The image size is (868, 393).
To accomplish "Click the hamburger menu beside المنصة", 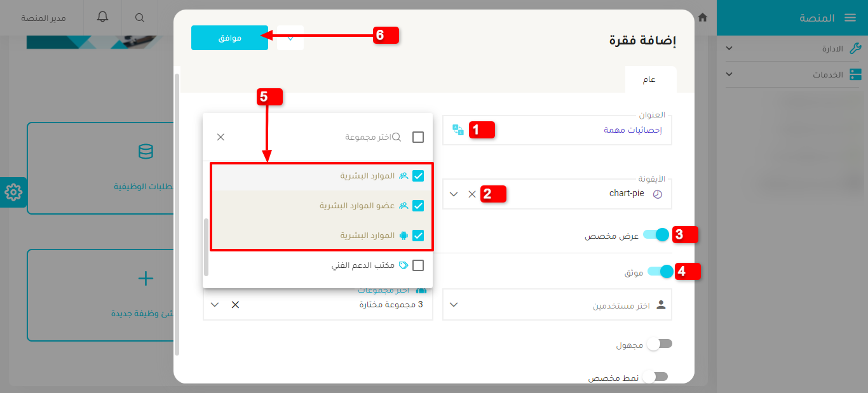I will tap(851, 18).
